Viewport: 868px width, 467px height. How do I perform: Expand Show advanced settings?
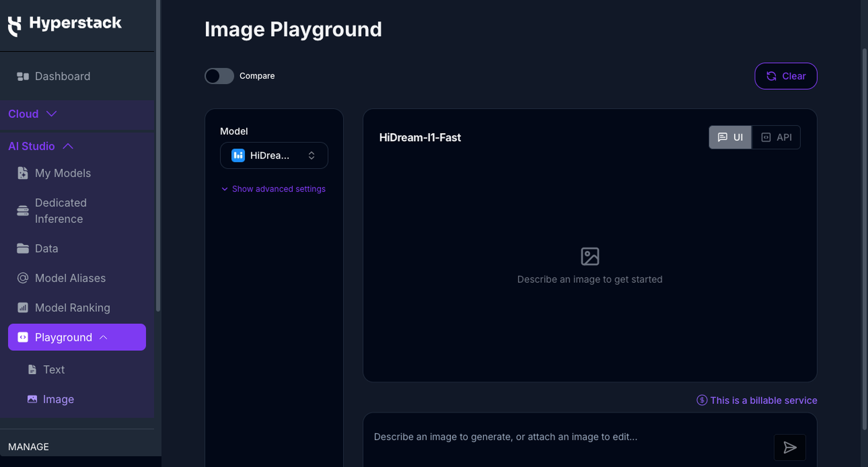273,189
